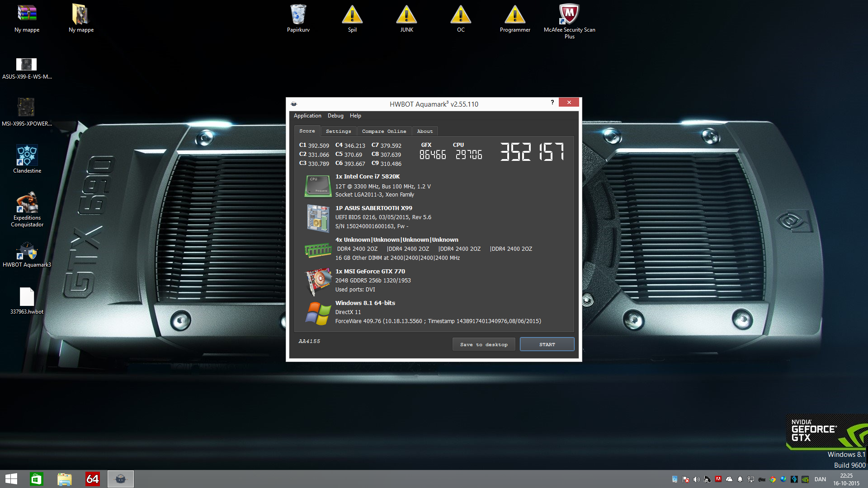The height and width of the screenshot is (488, 868).
Task: Click the 1x Intel Core i7 5820K heading
Action: [x=368, y=177]
